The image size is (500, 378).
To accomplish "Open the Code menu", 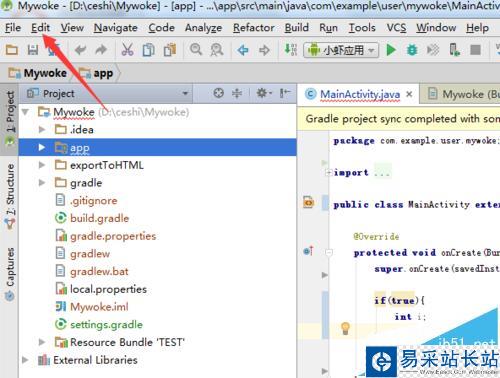I will pyautogui.click(x=161, y=28).
